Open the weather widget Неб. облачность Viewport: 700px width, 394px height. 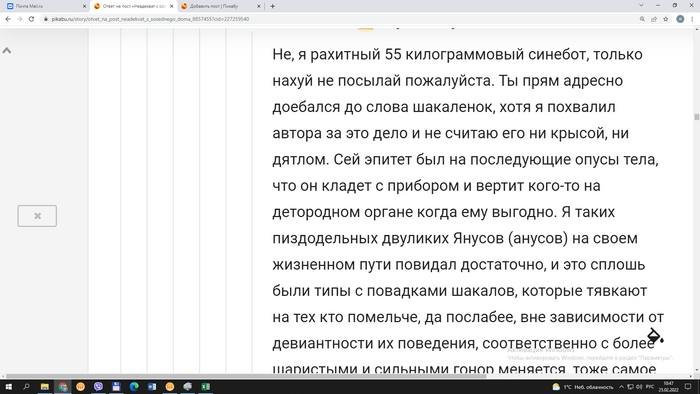583,387
